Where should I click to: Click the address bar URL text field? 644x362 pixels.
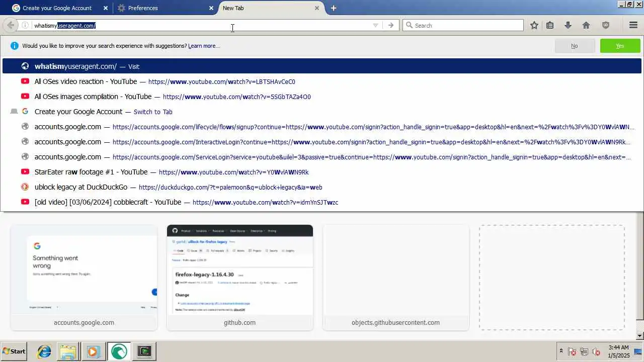(201, 25)
